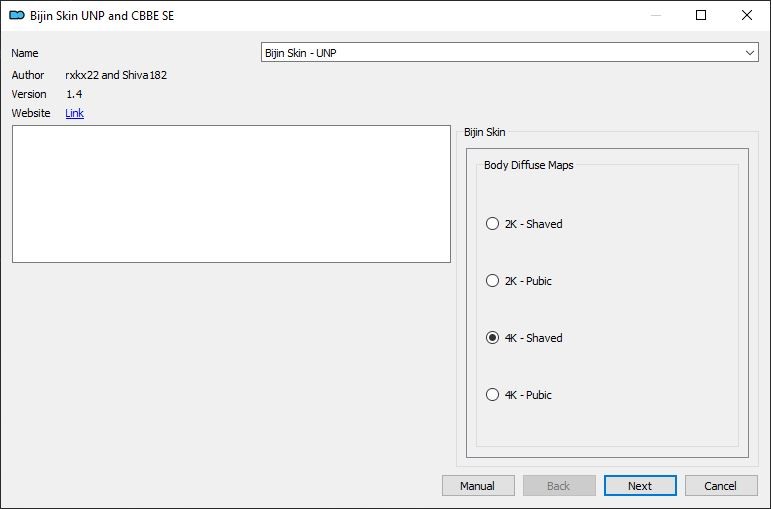Close the installer with the X button
This screenshot has width=771, height=509.
(x=747, y=16)
